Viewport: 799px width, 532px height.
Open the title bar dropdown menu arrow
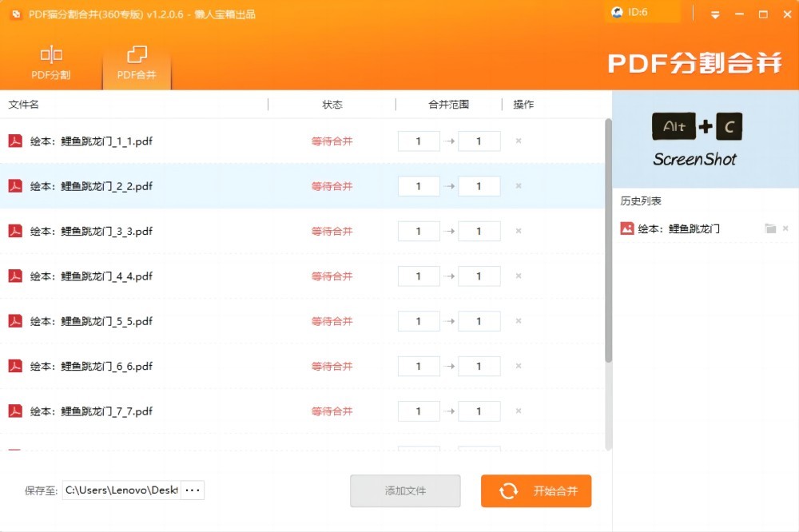(x=715, y=14)
